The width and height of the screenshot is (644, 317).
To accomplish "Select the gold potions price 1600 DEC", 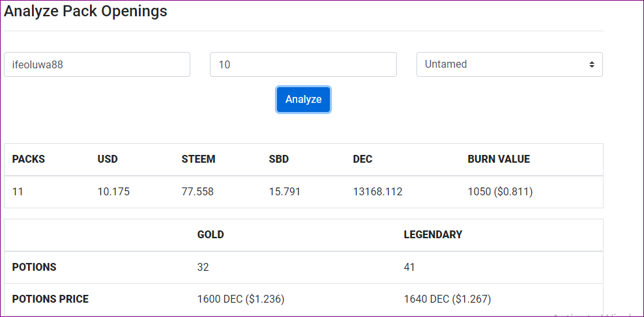I will 241,299.
